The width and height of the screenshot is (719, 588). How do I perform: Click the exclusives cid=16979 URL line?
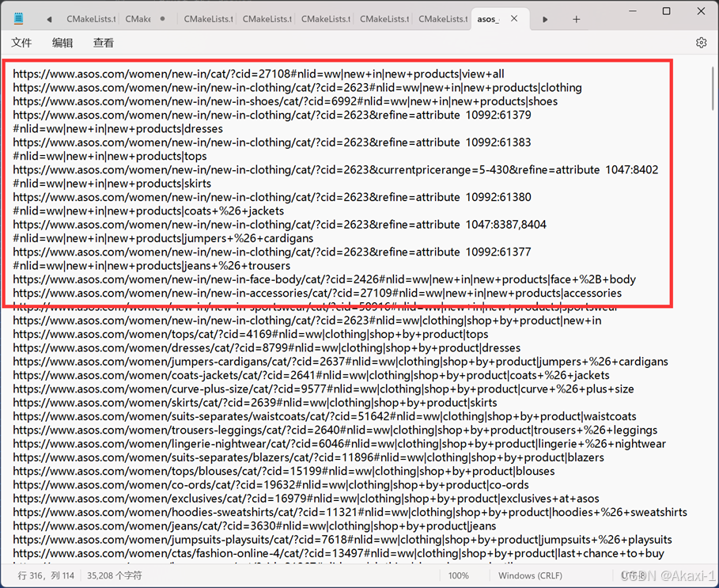[306, 499]
